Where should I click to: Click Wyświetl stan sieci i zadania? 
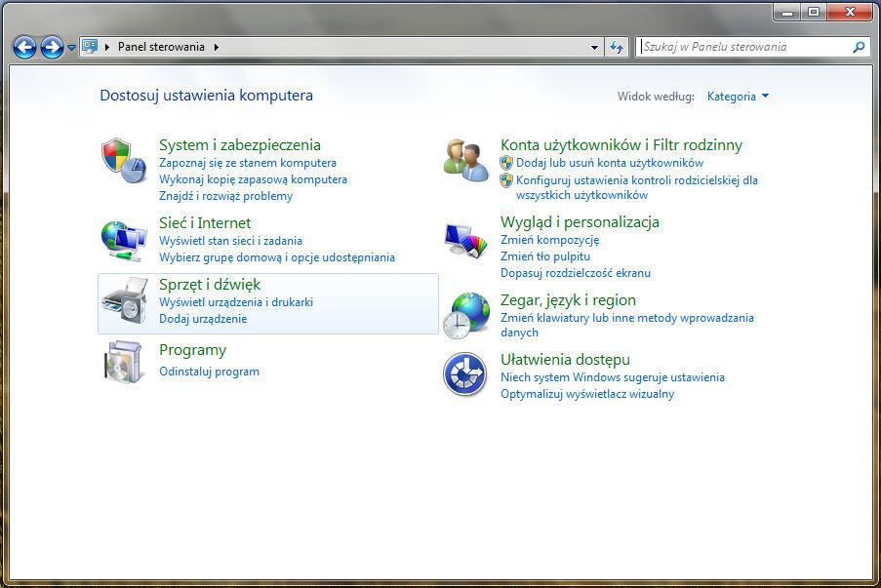[230, 241]
